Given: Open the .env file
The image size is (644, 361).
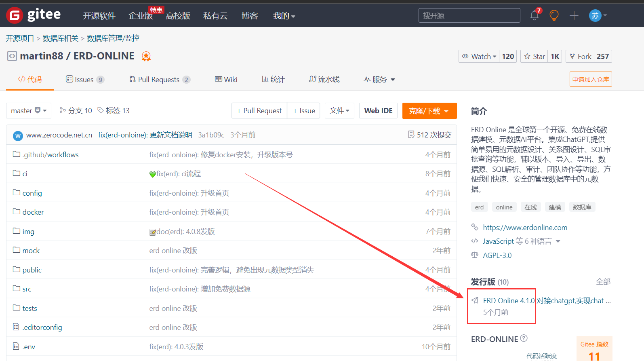Looking at the screenshot, I should pos(29,346).
